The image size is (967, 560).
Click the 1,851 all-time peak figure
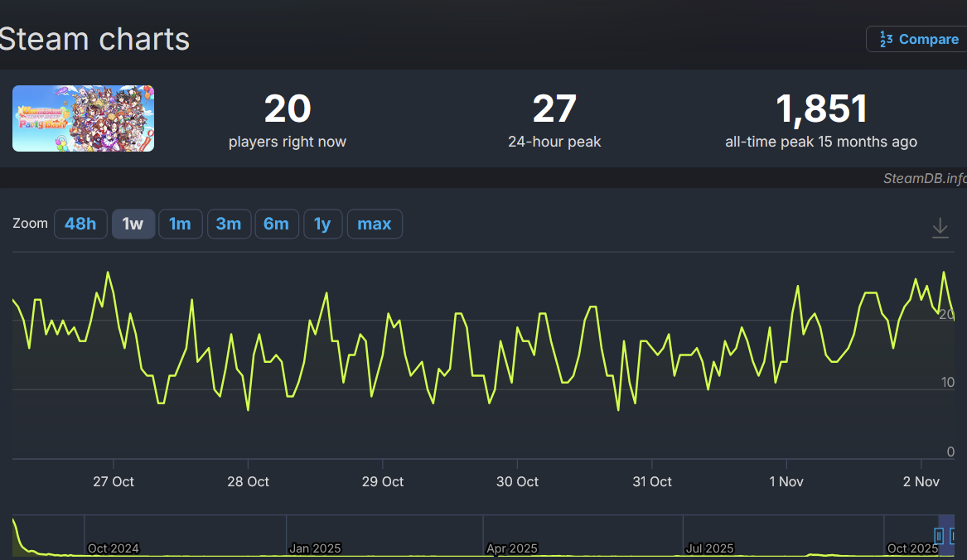tap(821, 109)
